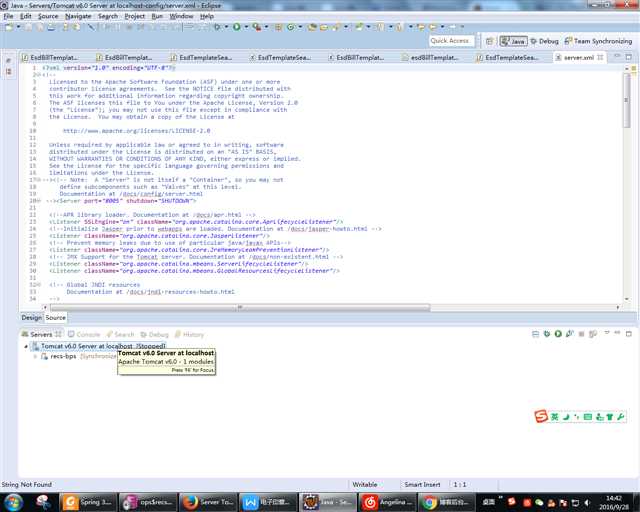The height and width of the screenshot is (512, 640).
Task: Switch to the Source editor tab
Action: (56, 317)
